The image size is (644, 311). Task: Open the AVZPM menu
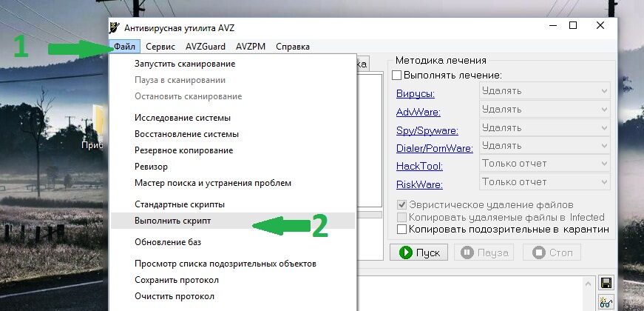coord(251,47)
